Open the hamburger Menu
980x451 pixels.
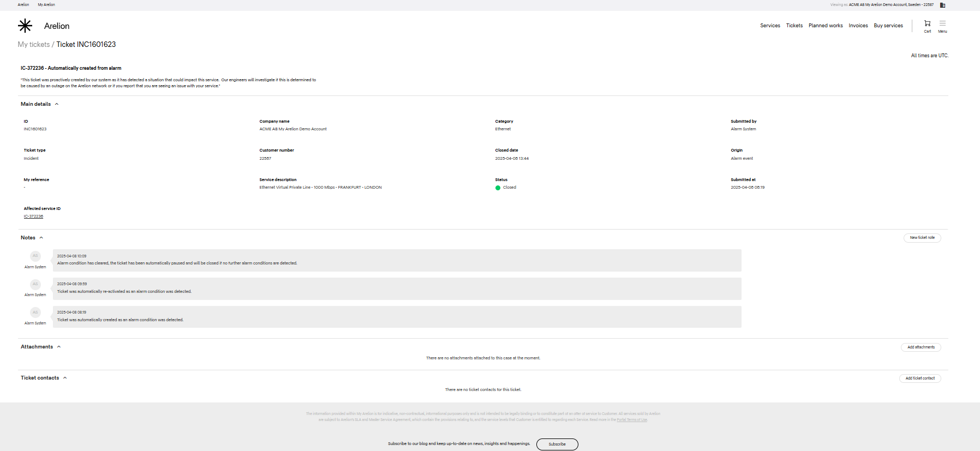pos(942,23)
